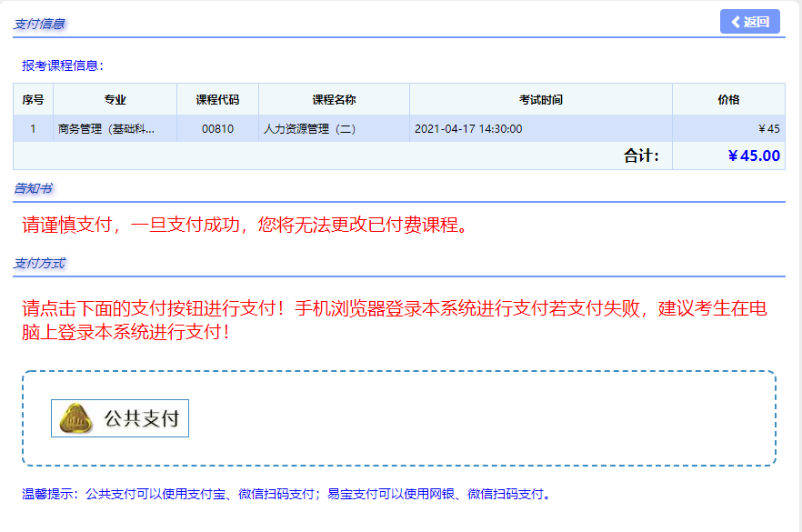
Task: Expand the 考试时间 column header
Action: click(x=540, y=99)
